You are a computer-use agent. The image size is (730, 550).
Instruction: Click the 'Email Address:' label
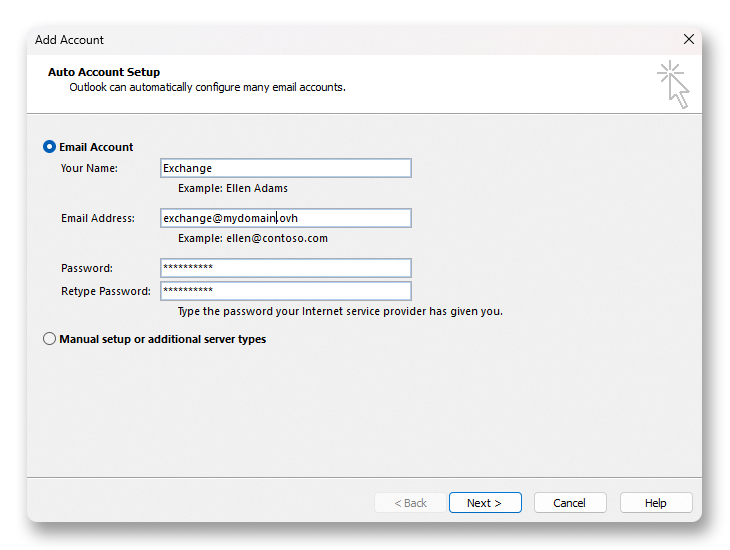pyautogui.click(x=97, y=218)
